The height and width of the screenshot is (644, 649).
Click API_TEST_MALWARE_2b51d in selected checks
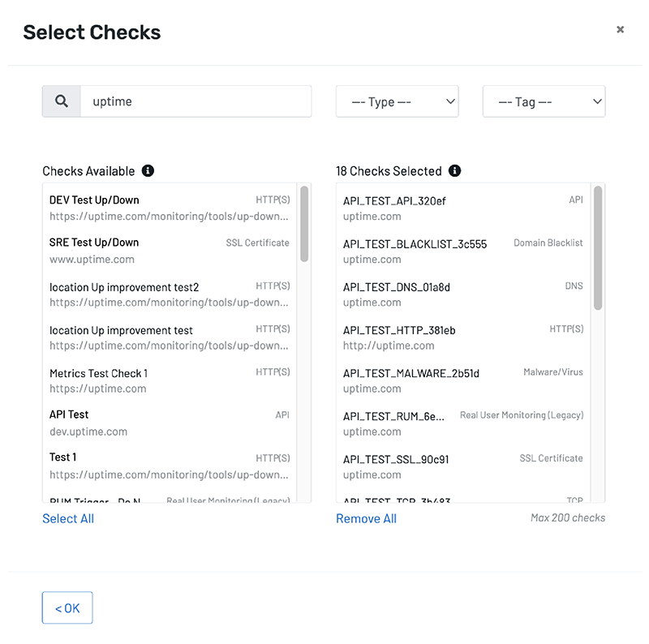coord(463,380)
